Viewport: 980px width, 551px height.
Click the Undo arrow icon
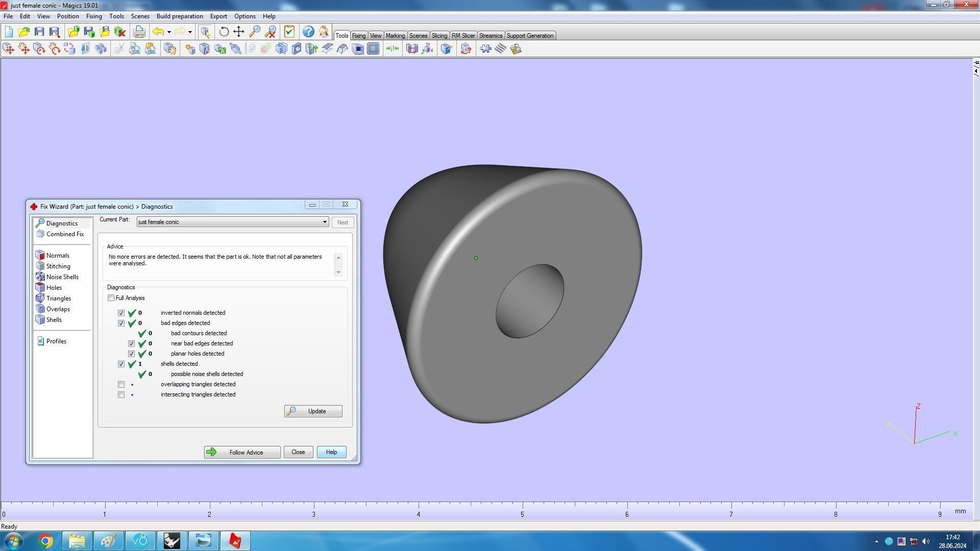point(158,32)
